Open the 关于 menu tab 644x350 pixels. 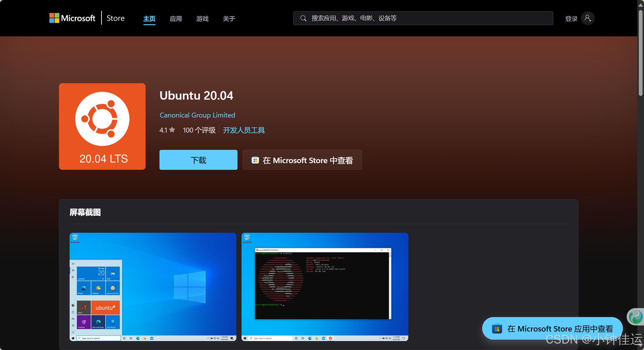click(229, 19)
